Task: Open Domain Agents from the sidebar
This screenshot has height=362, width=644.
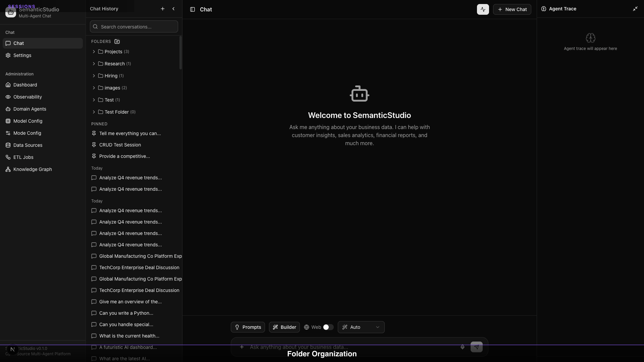Action: (x=30, y=109)
